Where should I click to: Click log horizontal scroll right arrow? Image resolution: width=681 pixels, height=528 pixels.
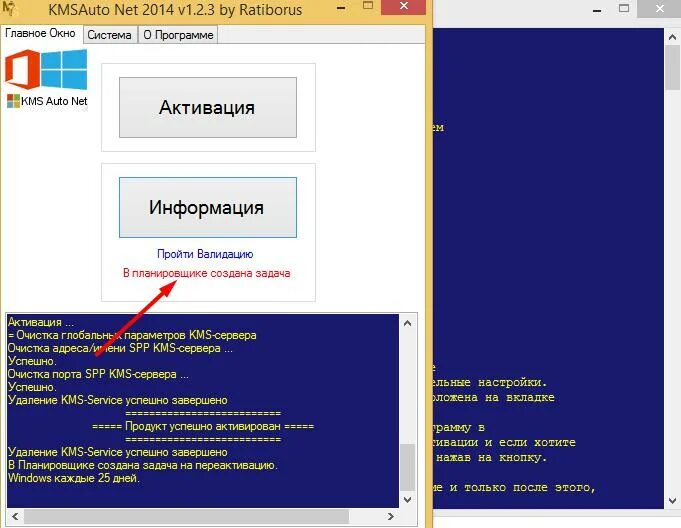(390, 516)
